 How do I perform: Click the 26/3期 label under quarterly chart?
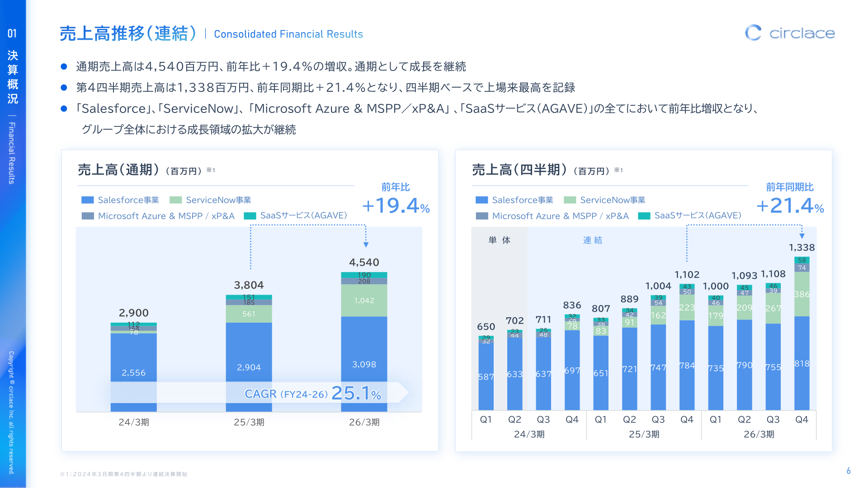point(759,434)
